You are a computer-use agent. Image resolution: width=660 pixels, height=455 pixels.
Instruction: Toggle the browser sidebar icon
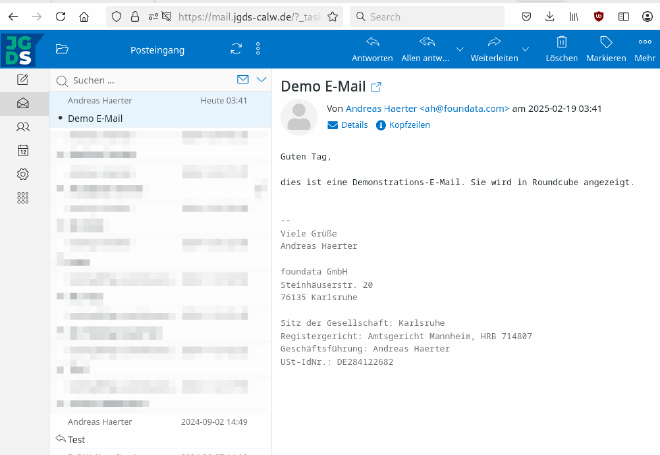coord(623,17)
